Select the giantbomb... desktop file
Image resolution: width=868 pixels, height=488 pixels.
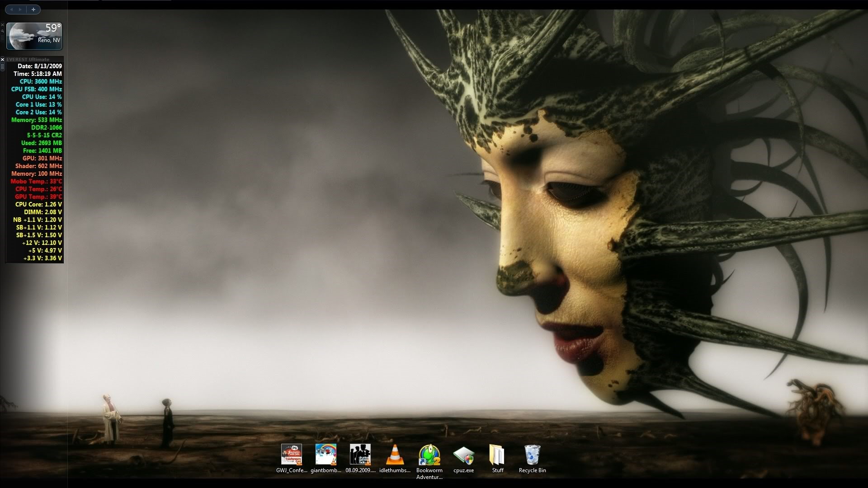(326, 458)
